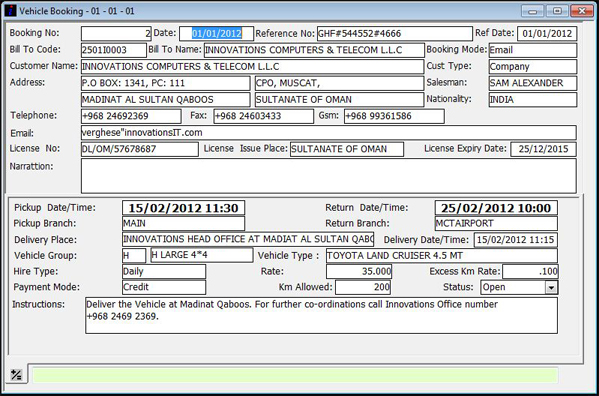Select the Pickup Date/Time field
599x396 pixels.
click(x=183, y=208)
